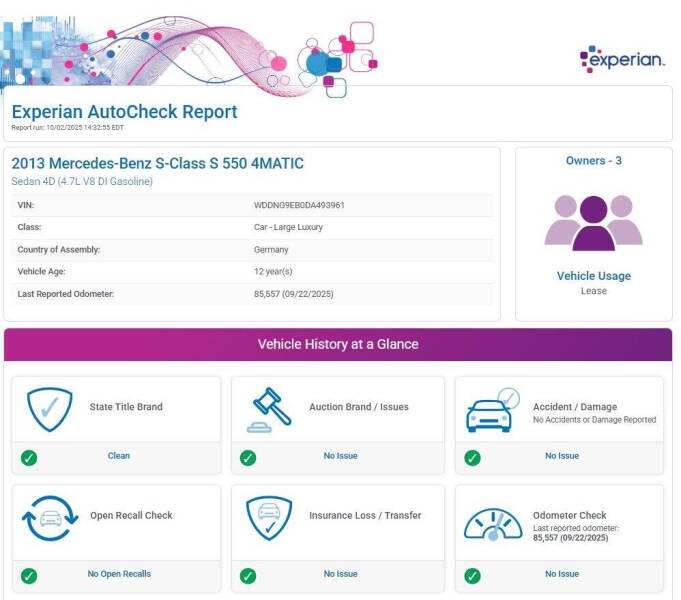681x600 pixels.
Task: Click the Experian logo
Action: click(622, 60)
